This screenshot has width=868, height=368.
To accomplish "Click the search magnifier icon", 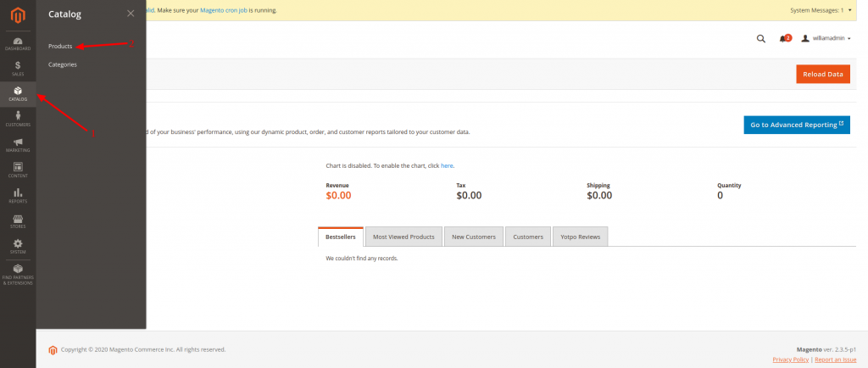I will point(760,38).
